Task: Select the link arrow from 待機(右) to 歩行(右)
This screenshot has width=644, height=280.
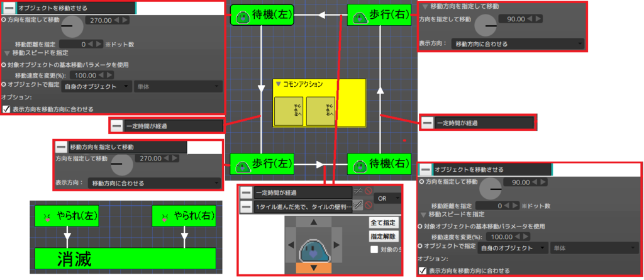Action: click(380, 88)
